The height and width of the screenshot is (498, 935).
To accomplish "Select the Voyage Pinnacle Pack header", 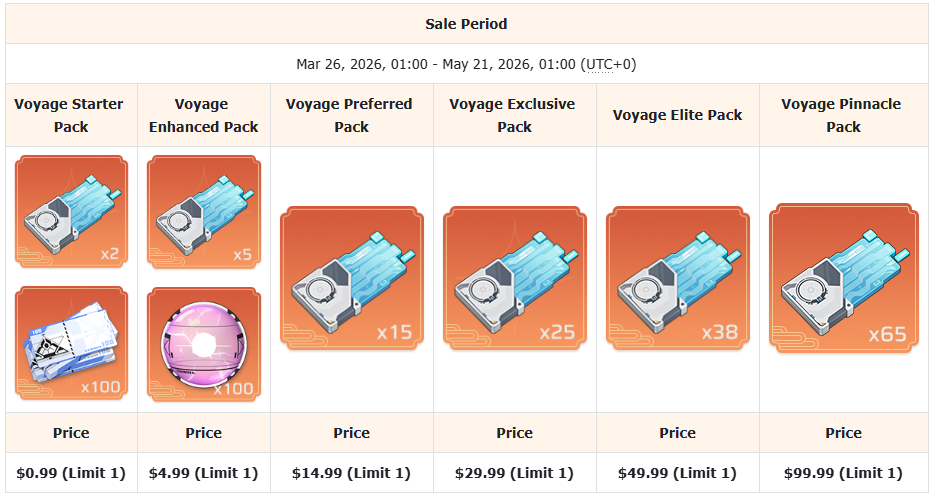I will pos(843,115).
